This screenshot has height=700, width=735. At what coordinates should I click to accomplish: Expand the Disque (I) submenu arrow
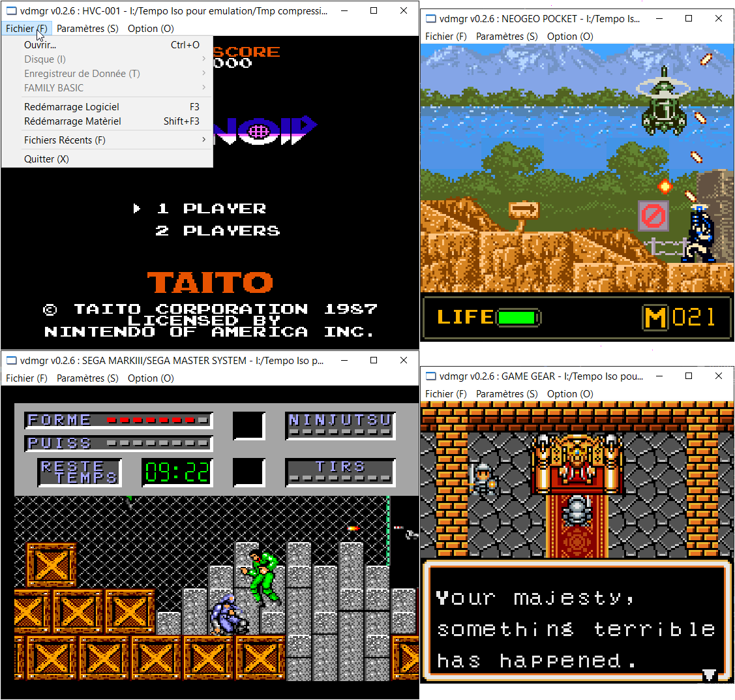[203, 59]
